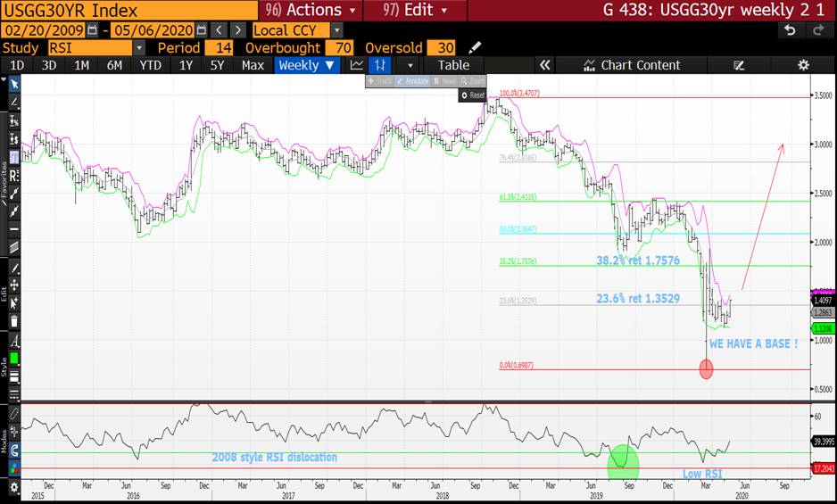Switch to bar chart type
The width and height of the screenshot is (837, 504).
[380, 65]
